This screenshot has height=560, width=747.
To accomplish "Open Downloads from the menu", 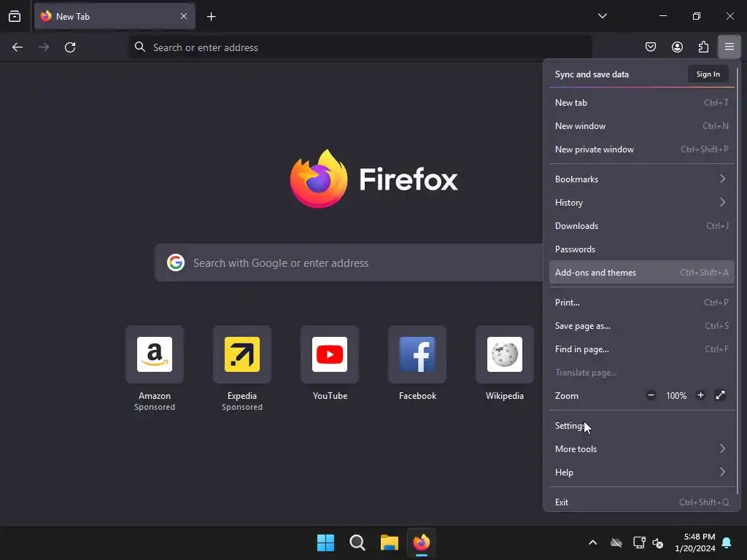I will coord(642,226).
